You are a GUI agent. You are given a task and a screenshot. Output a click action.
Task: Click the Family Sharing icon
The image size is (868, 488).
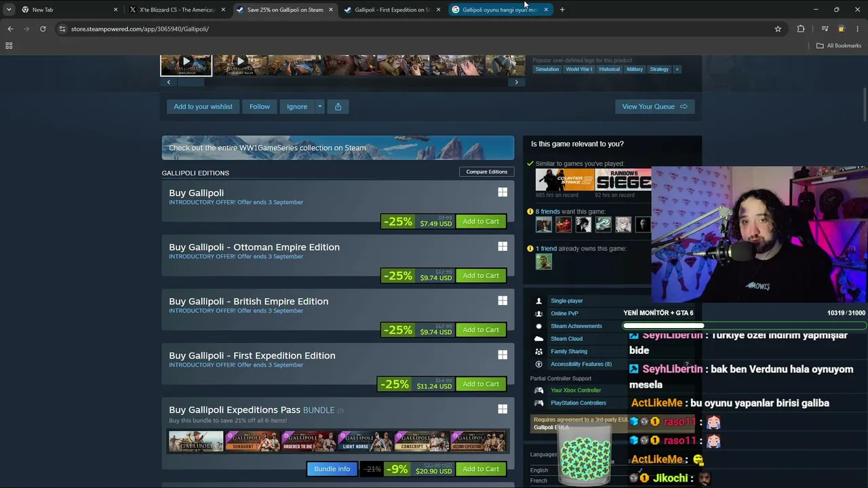[538, 351]
